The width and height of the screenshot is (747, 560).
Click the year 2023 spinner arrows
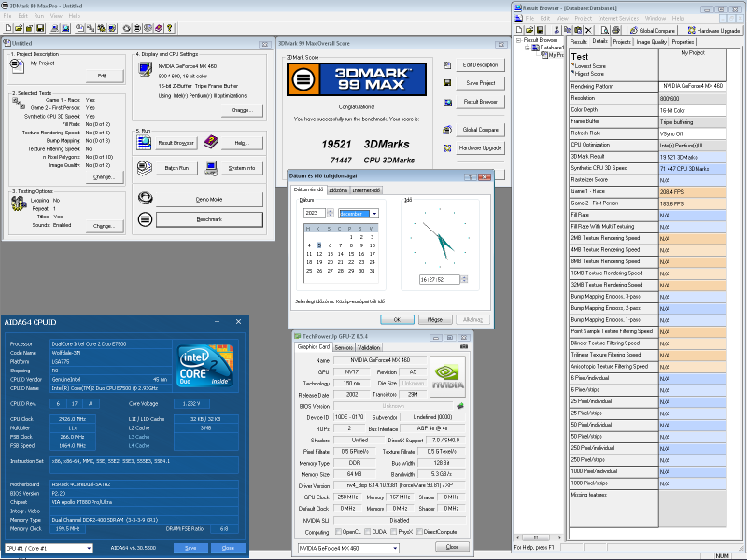[x=331, y=214]
